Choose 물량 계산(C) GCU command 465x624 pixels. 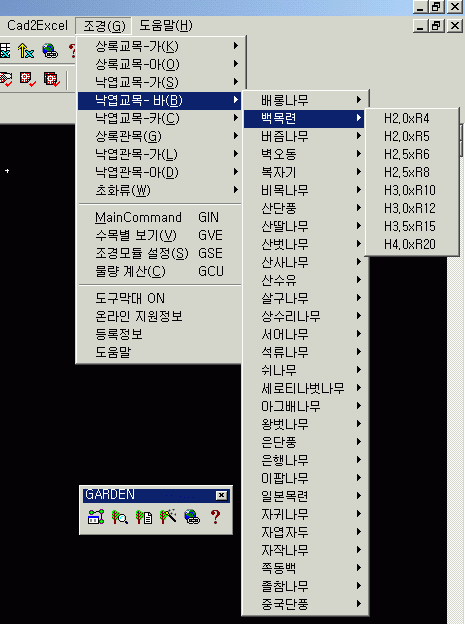[x=159, y=271]
